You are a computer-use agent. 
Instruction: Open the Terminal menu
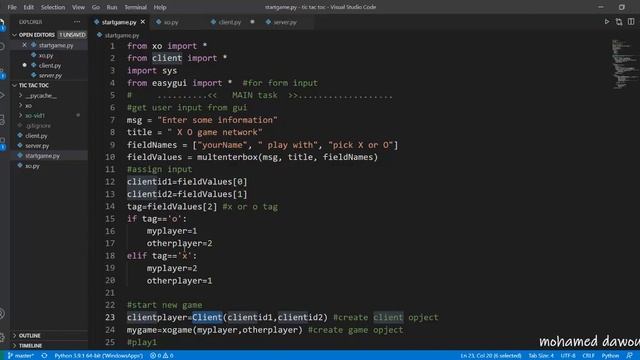click(x=135, y=7)
